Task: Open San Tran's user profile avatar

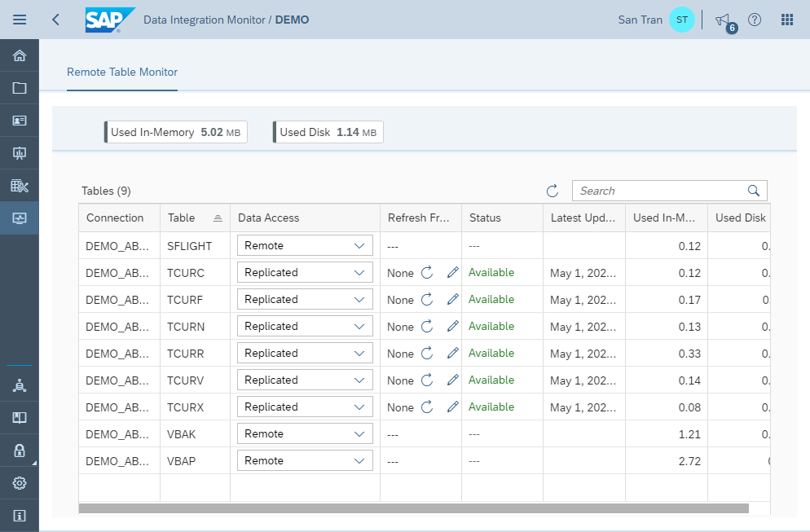Action: tap(682, 20)
